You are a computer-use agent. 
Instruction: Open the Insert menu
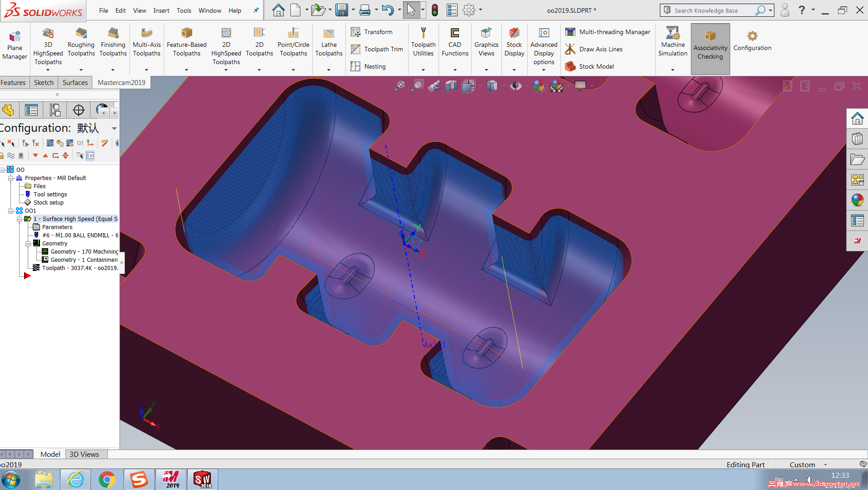pyautogui.click(x=161, y=10)
